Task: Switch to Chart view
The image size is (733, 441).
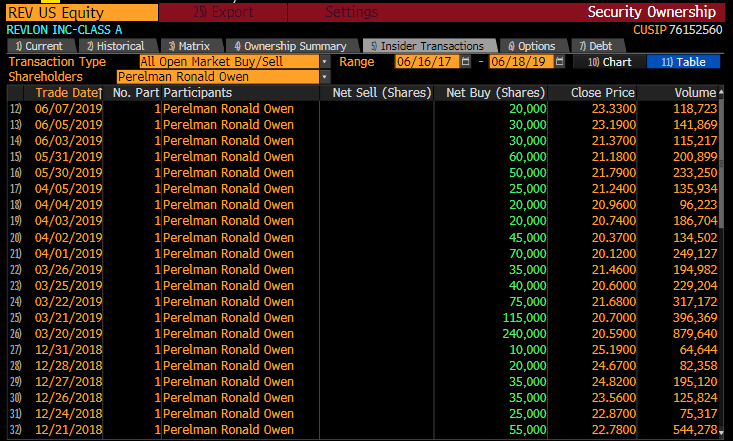Action: [x=607, y=62]
